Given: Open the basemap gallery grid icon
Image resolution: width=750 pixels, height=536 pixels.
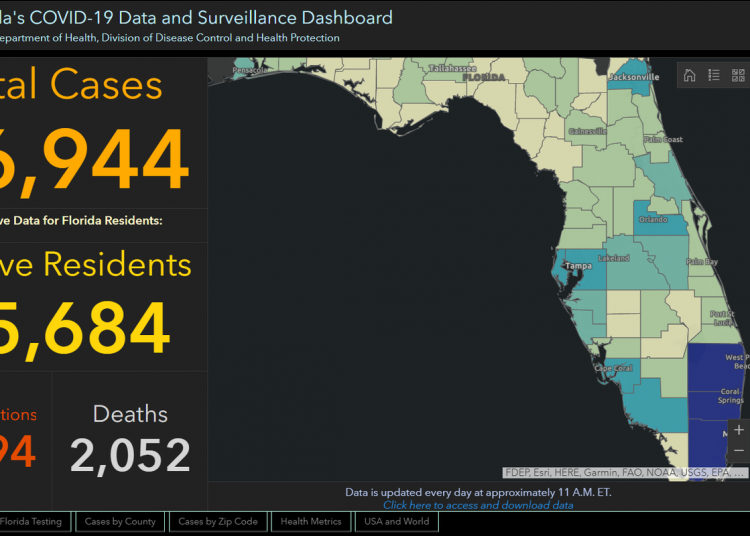Looking at the screenshot, I should (739, 75).
